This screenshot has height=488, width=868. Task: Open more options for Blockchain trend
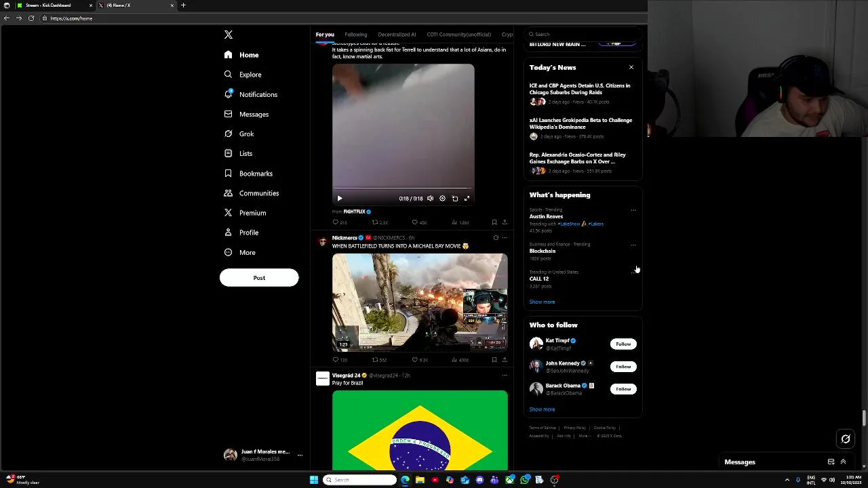633,245
